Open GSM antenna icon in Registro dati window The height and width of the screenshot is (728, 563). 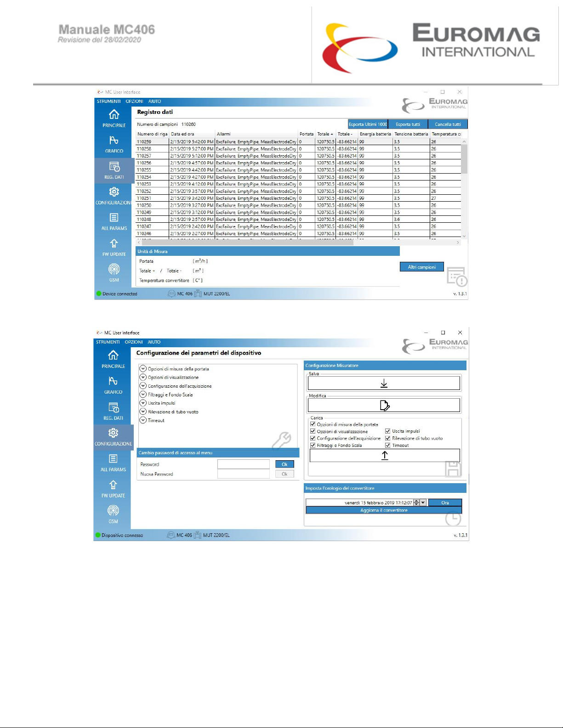coord(114,269)
